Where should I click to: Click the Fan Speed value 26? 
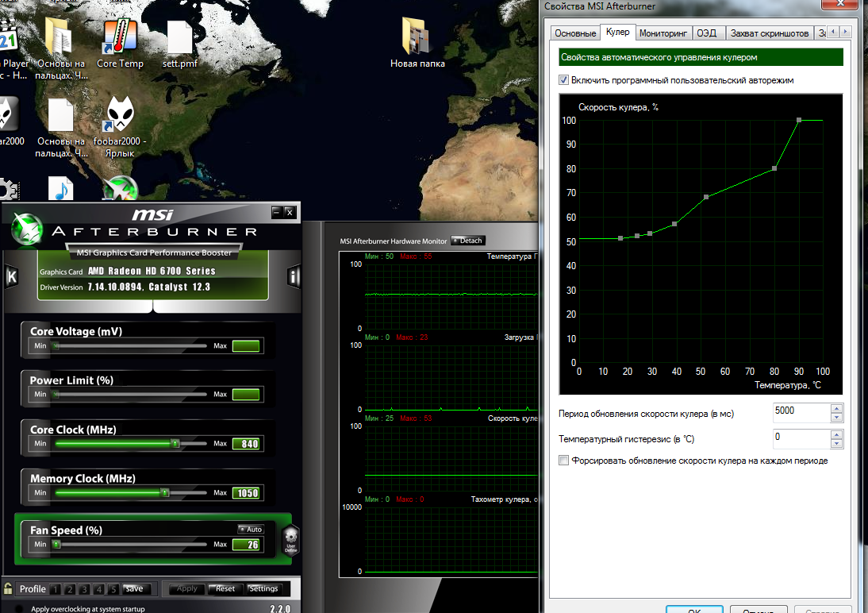coord(247,544)
